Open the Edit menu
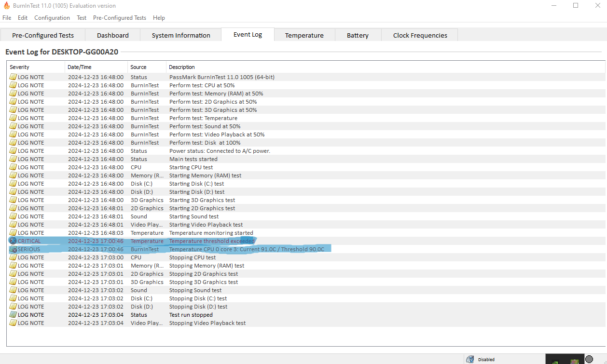Image resolution: width=607 pixels, height=364 pixels. pos(23,18)
